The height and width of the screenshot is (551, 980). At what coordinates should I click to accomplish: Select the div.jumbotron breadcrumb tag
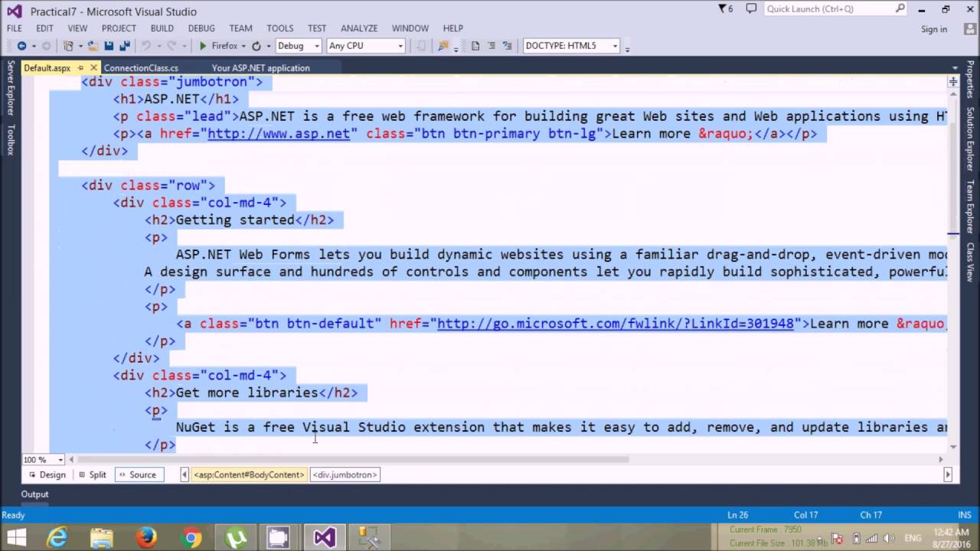point(345,474)
